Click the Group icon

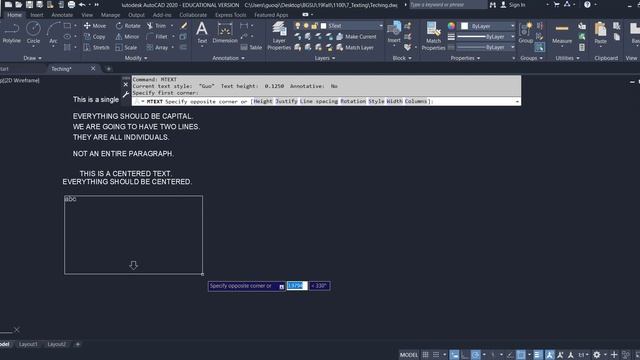526,33
